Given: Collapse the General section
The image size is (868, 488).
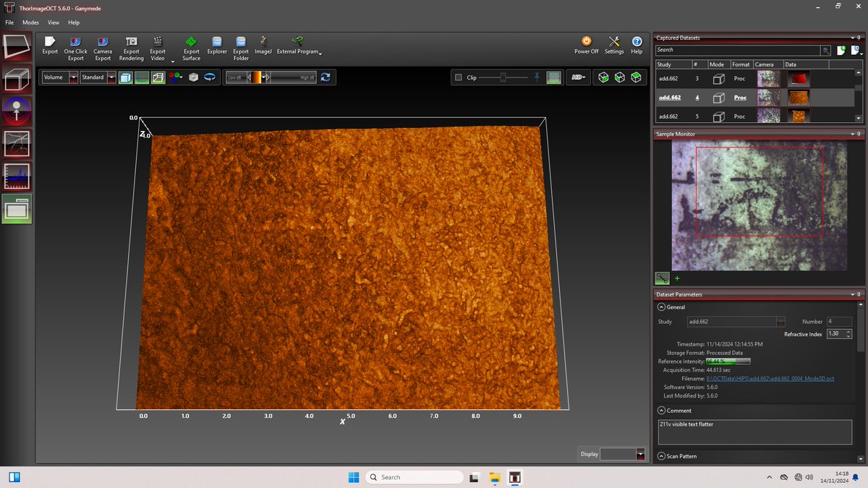Looking at the screenshot, I should 661,307.
